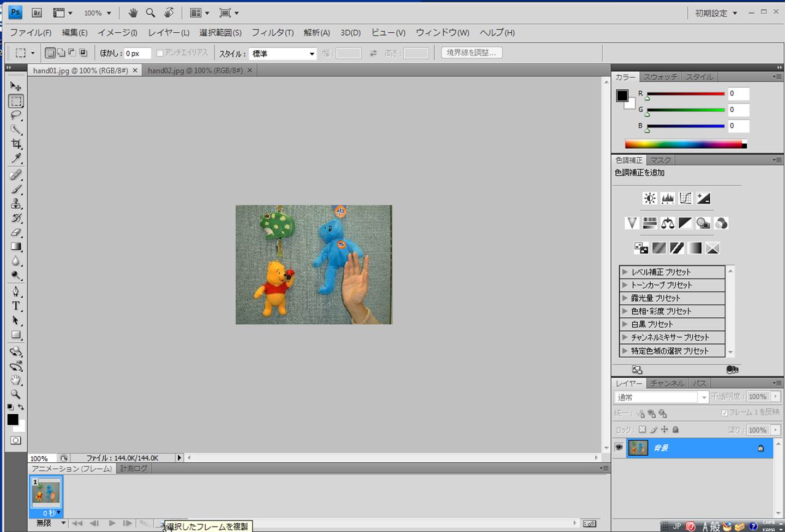Hide the 背景 layer with the eye icon
The height and width of the screenshot is (532, 785).
pos(619,448)
